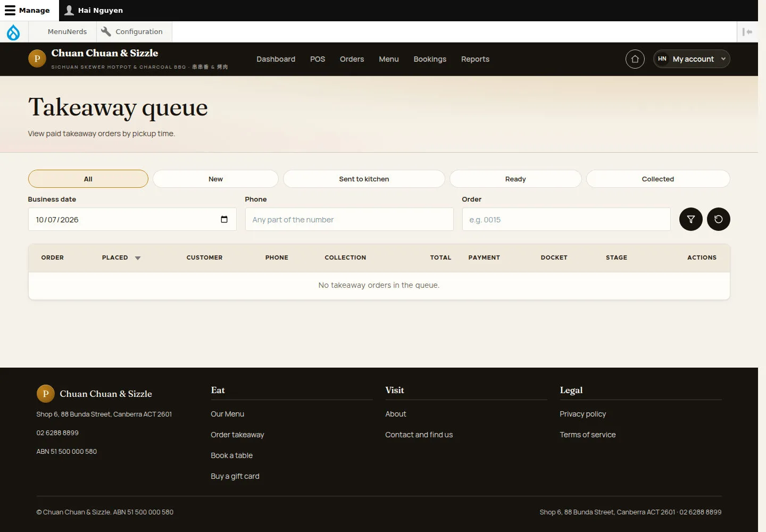766x532 pixels.
Task: Open MenuNerds toolbar item
Action: [67, 31]
